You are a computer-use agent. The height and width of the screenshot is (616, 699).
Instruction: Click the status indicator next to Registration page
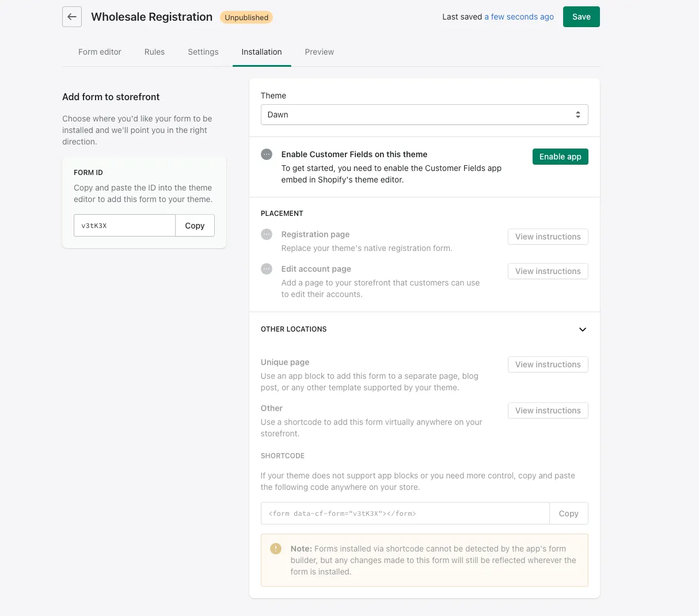pos(266,234)
